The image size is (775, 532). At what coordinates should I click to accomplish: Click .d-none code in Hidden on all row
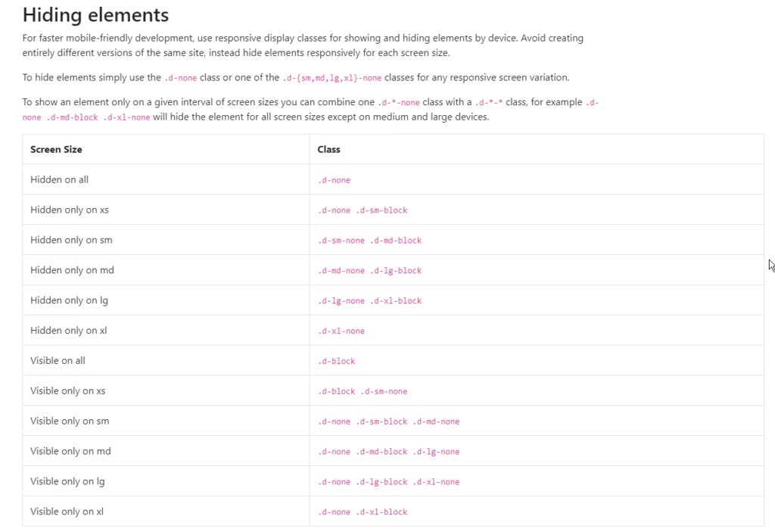334,180
